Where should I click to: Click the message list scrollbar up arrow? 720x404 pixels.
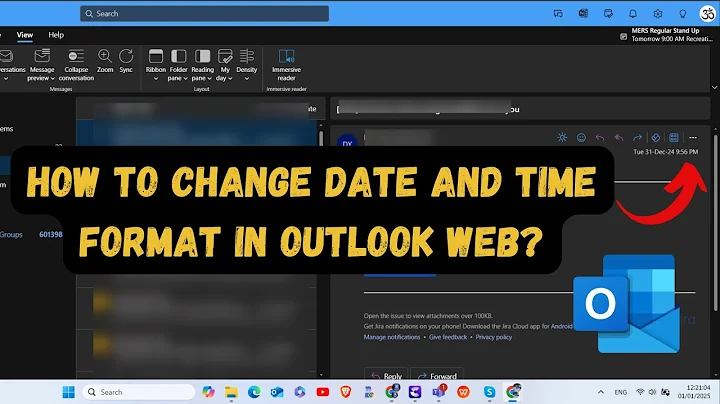(321, 125)
